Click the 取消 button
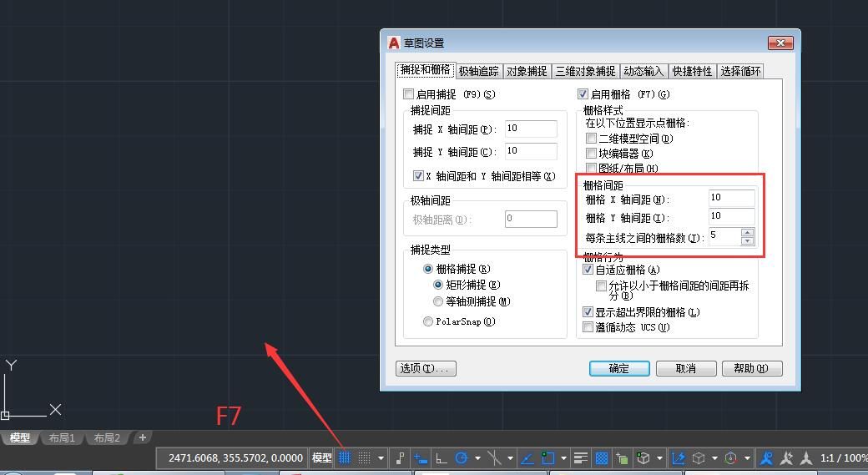 point(686,368)
